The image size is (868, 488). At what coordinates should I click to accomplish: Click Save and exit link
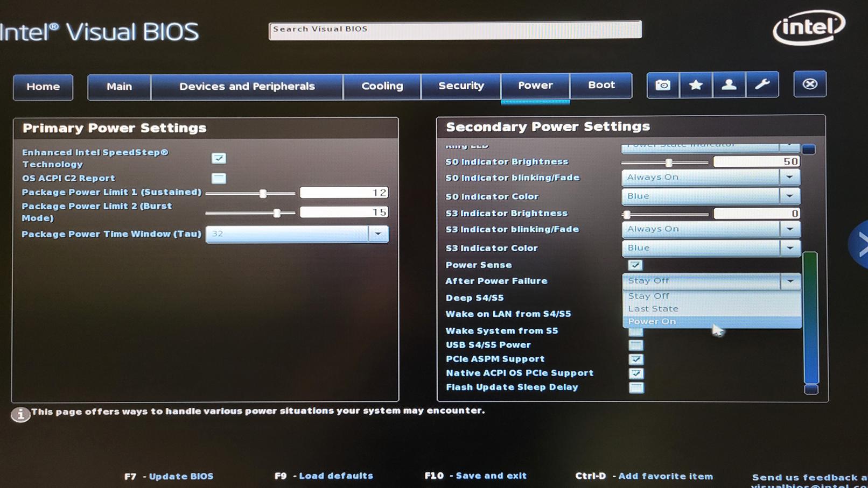click(491, 476)
